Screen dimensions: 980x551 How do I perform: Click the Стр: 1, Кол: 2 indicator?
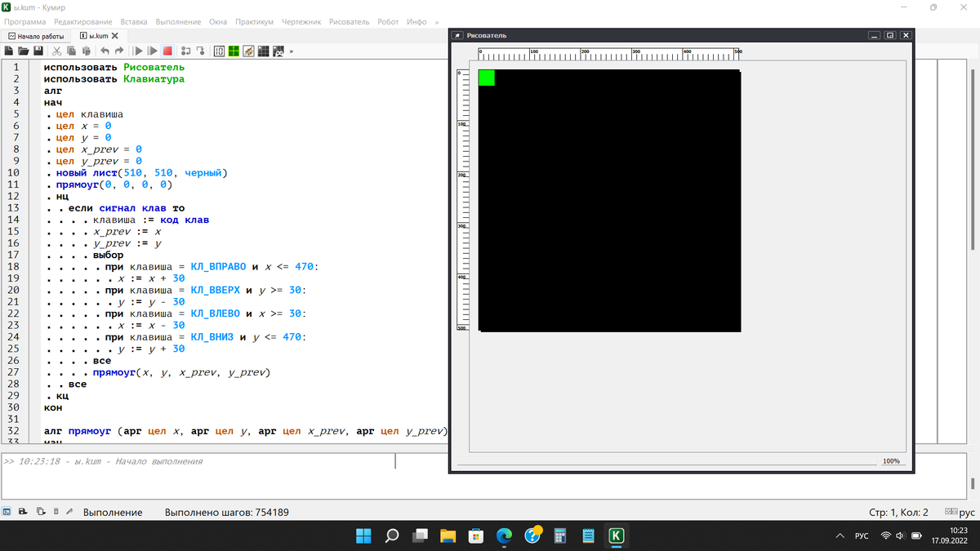(x=899, y=513)
